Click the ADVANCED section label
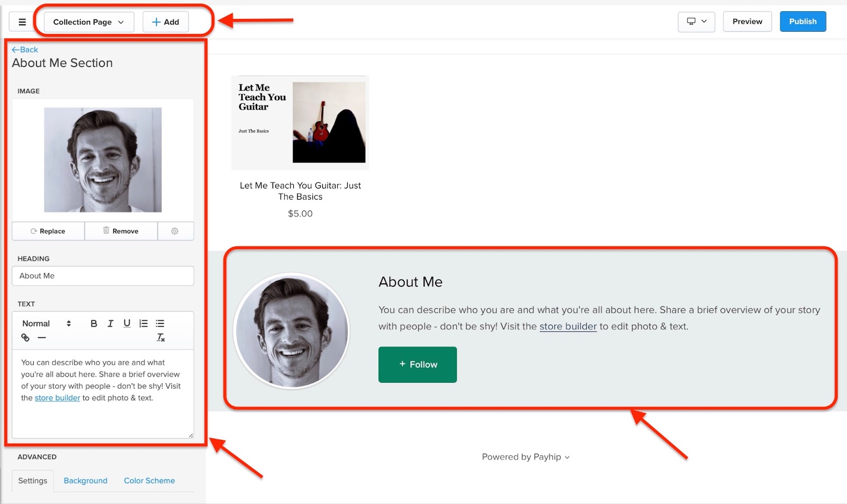 tap(37, 457)
